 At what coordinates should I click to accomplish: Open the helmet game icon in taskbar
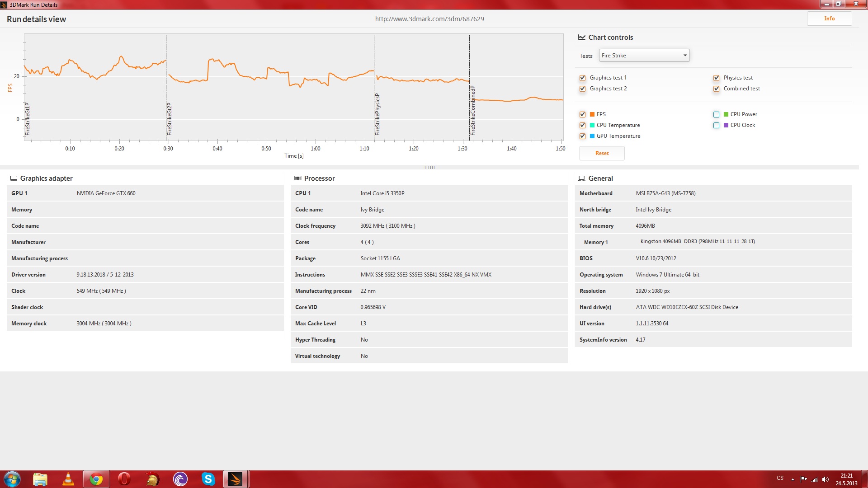152,479
